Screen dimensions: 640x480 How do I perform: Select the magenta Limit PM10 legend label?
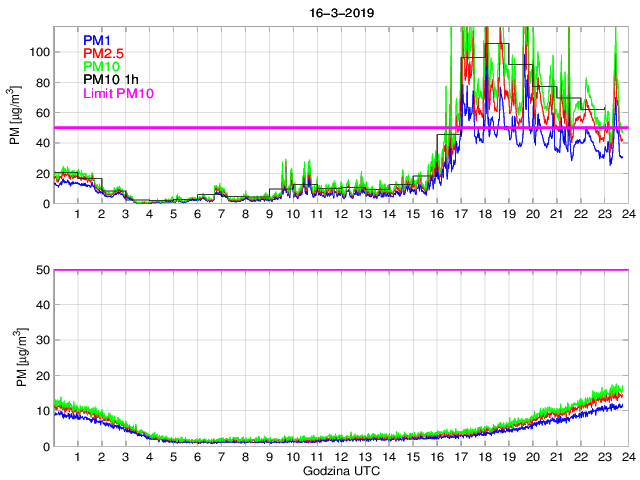pos(119,93)
